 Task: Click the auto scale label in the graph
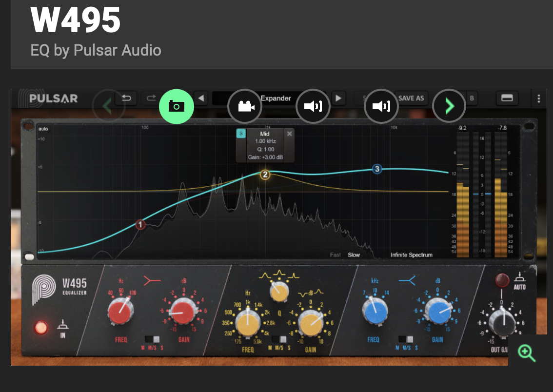[x=43, y=129]
